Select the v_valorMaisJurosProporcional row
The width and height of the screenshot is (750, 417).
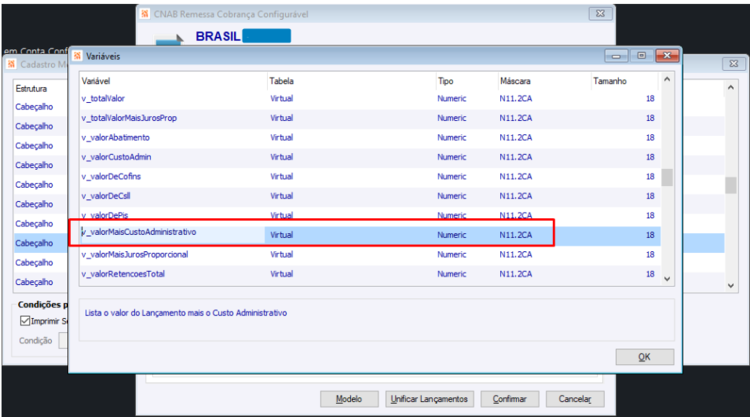tap(370, 254)
